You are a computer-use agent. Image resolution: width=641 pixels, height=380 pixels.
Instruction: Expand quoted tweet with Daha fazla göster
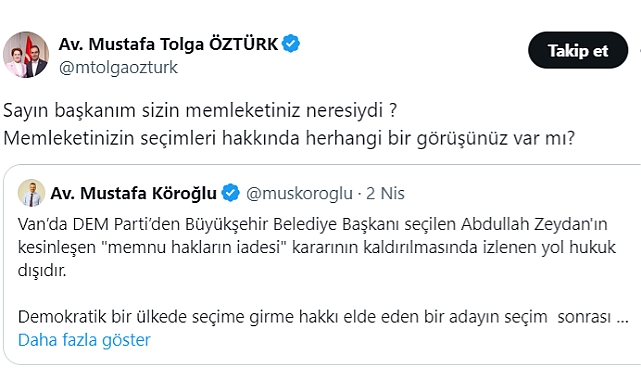[x=84, y=340]
